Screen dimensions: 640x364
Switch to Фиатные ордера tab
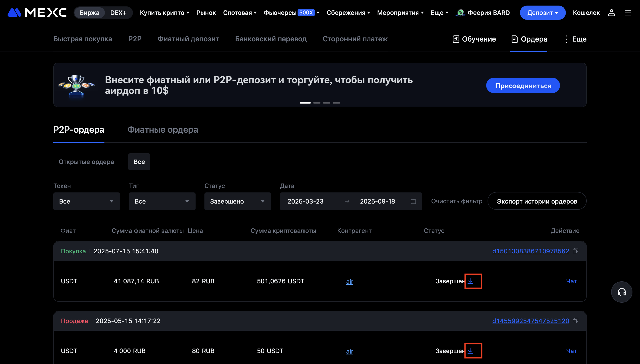pos(162,130)
